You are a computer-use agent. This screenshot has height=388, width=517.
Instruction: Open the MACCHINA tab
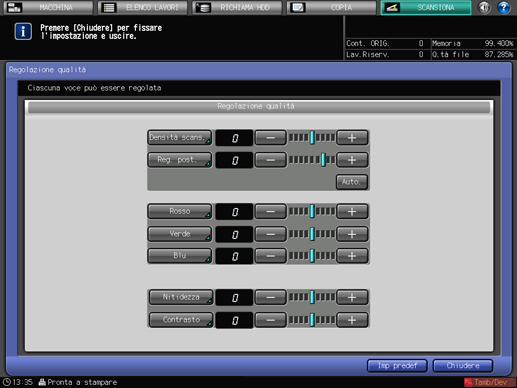click(48, 7)
